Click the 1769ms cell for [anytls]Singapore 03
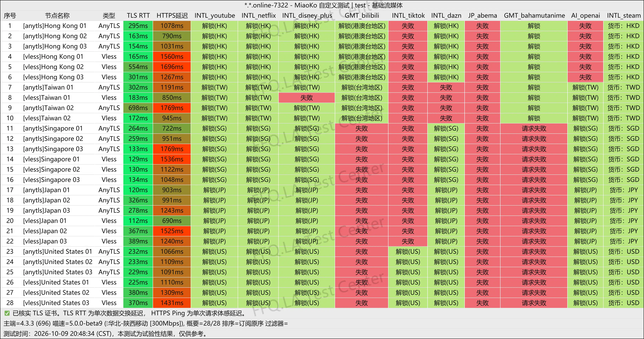 click(172, 149)
